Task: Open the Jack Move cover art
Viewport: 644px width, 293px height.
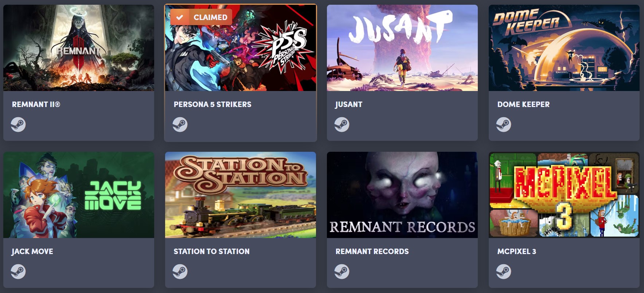Action: (x=79, y=195)
